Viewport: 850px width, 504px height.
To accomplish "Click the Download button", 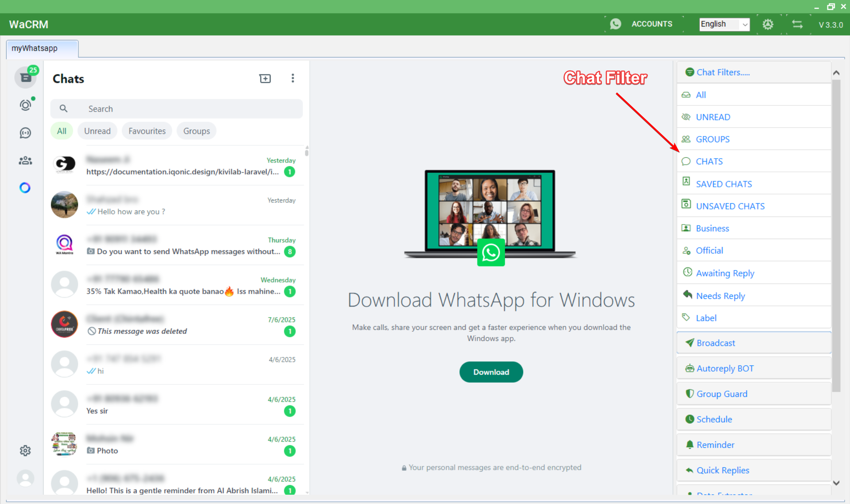I will pos(491,372).
